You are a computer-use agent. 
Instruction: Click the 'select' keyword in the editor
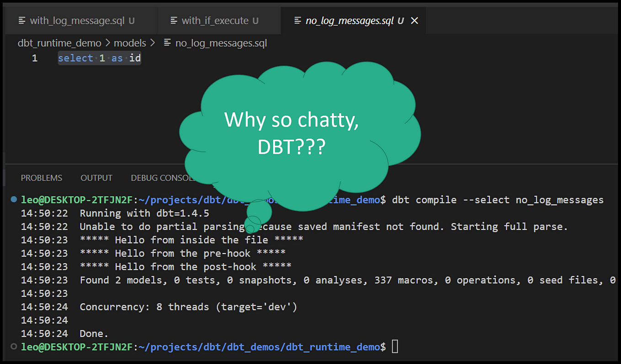coord(75,58)
